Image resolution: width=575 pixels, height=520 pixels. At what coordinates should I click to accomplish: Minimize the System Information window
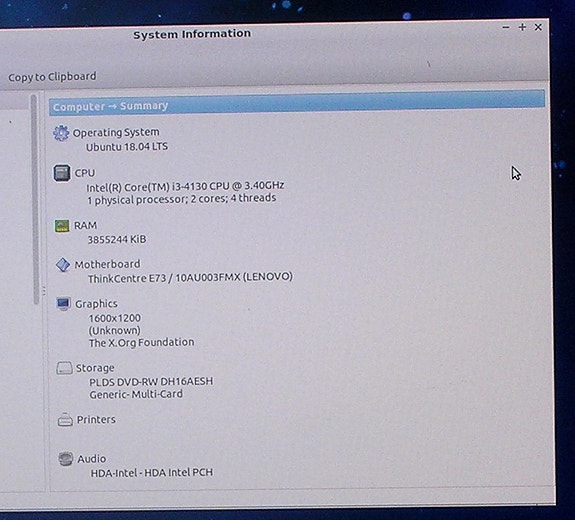(506, 27)
